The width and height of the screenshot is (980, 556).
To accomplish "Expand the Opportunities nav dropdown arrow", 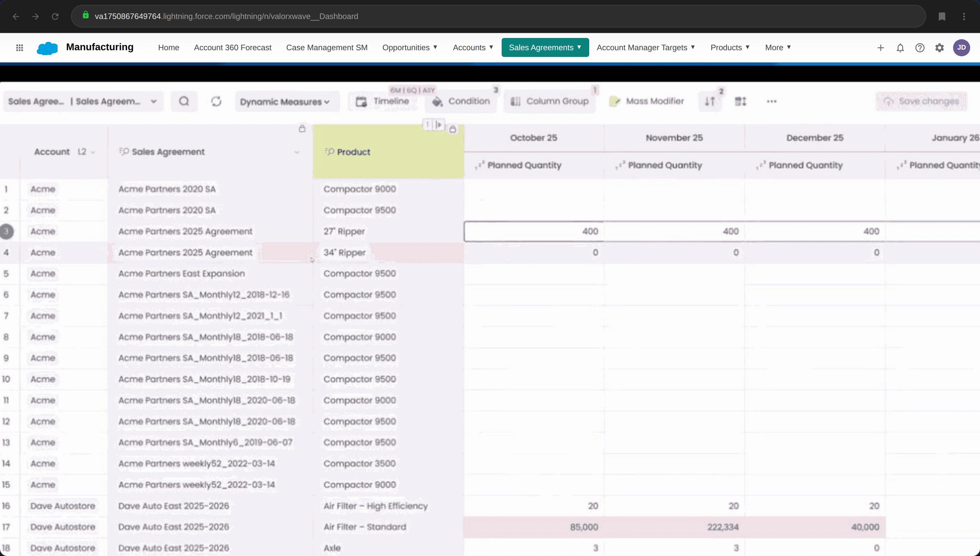I will pyautogui.click(x=435, y=47).
